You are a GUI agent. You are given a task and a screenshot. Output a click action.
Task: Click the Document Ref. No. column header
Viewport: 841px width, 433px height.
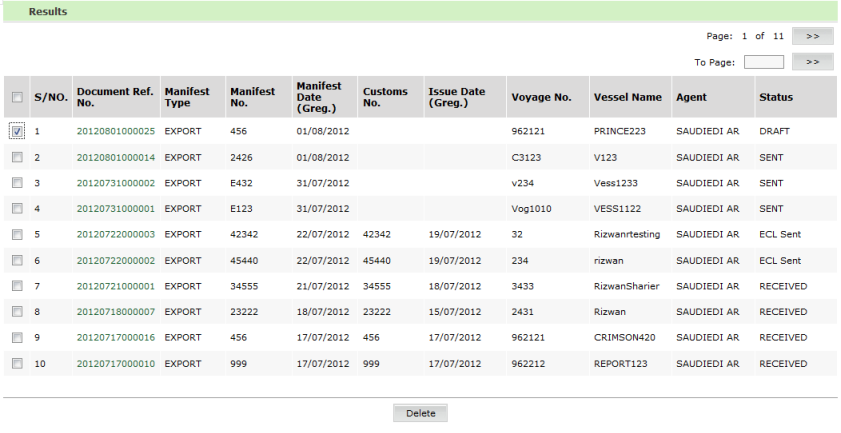coord(114,98)
